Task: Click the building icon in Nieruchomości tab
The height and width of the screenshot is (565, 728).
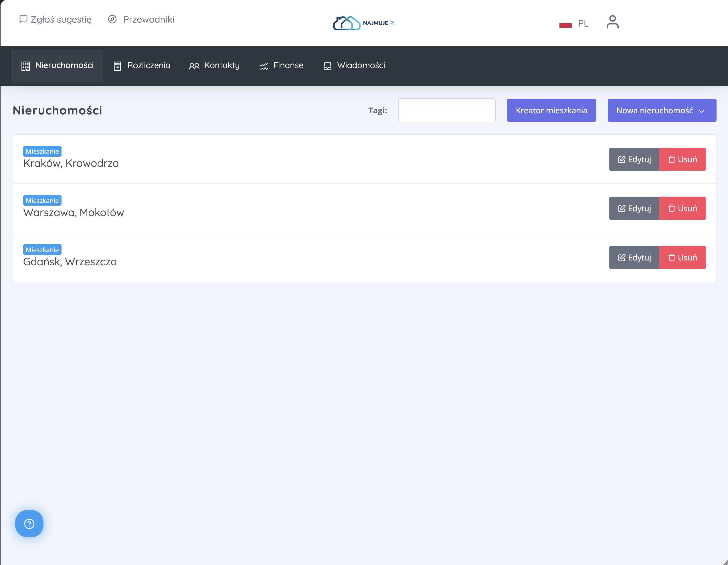Action: (x=26, y=66)
